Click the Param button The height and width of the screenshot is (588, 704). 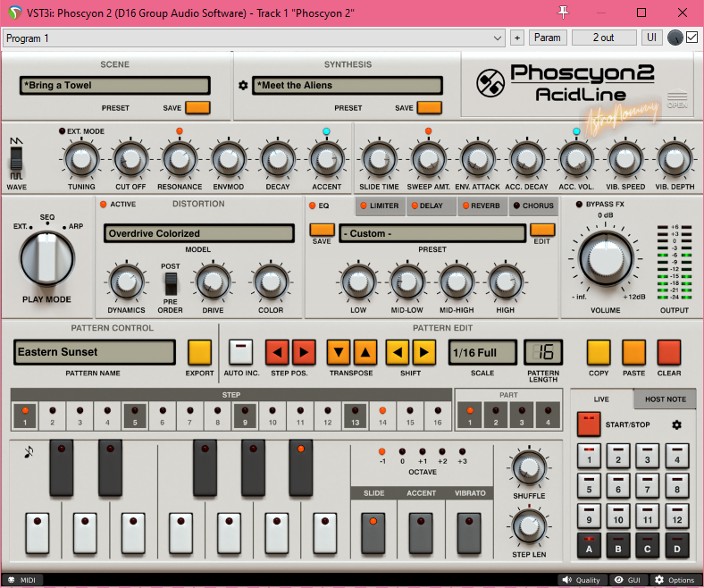point(548,38)
